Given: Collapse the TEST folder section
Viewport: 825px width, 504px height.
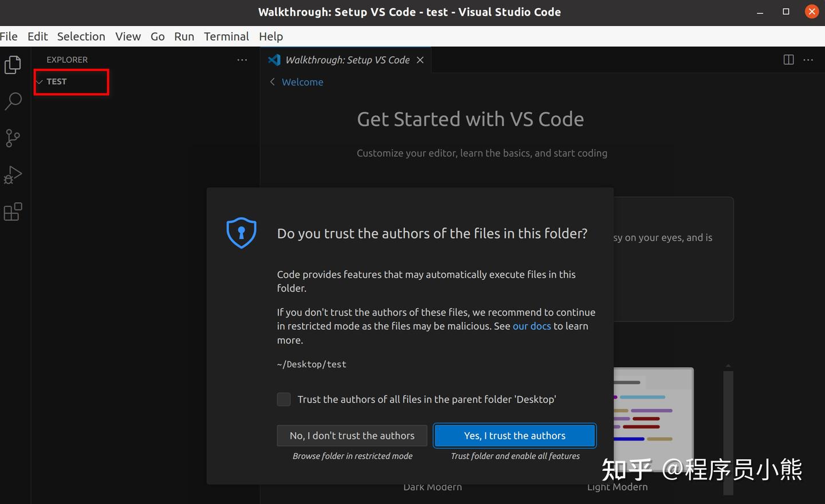Looking at the screenshot, I should coord(40,82).
